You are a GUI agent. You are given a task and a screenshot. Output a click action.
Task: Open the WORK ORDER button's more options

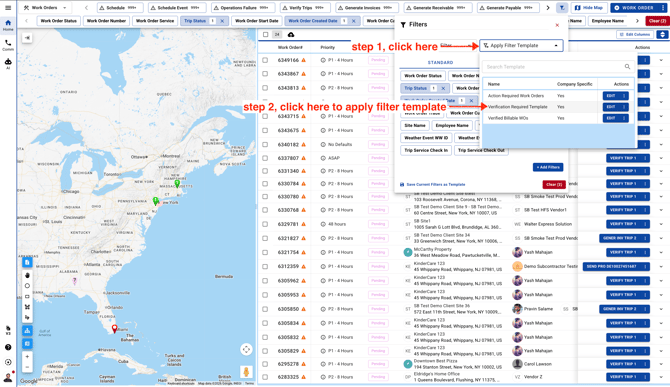pos(663,8)
